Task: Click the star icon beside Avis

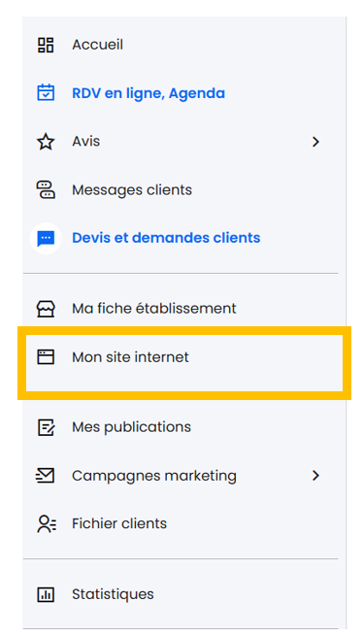Action: coord(46,142)
